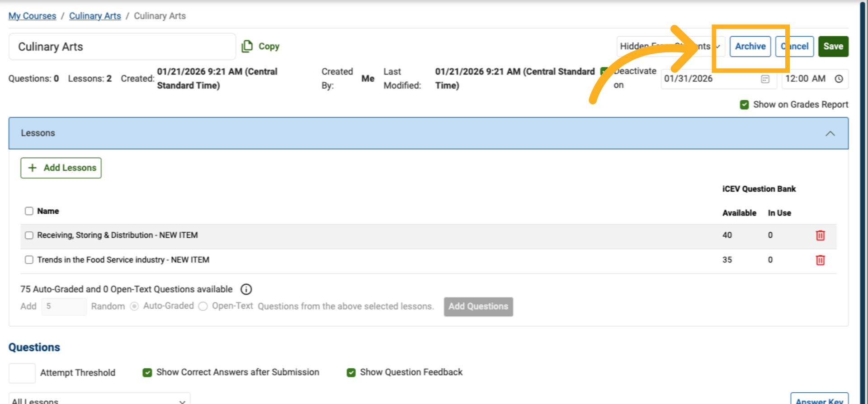Viewport: 868px width, 404px height.
Task: Click the Cancel button
Action: coord(794,47)
